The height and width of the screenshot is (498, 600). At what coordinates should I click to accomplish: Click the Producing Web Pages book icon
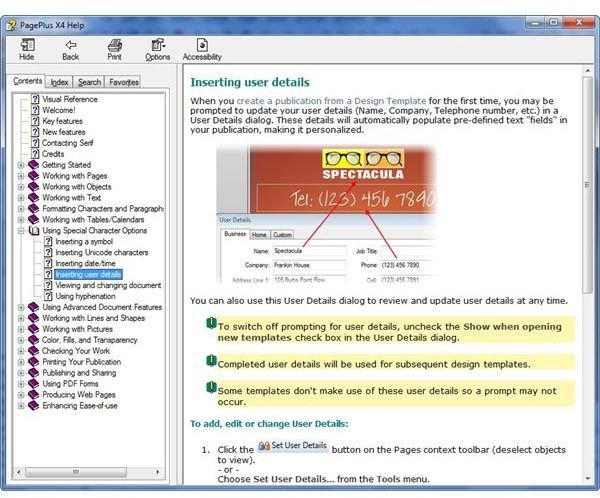point(34,395)
